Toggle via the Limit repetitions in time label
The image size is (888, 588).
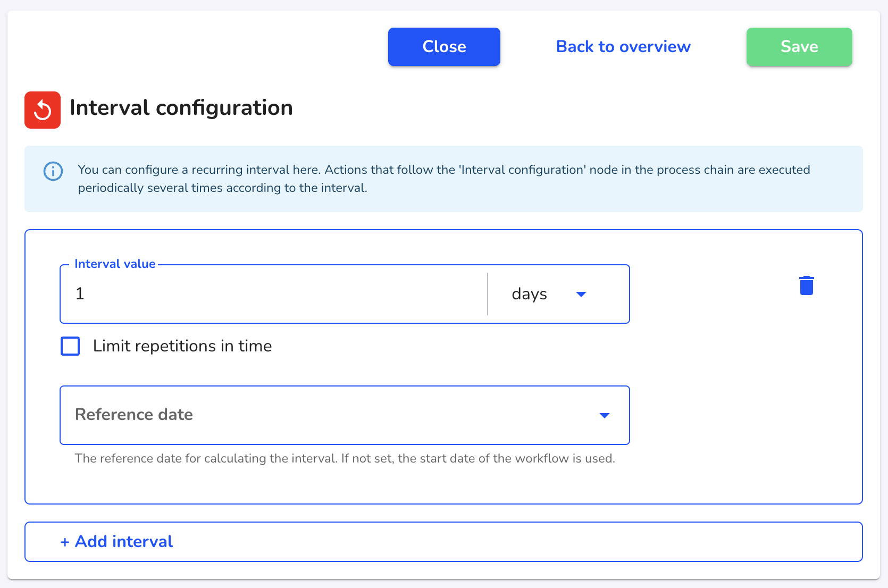(x=182, y=346)
